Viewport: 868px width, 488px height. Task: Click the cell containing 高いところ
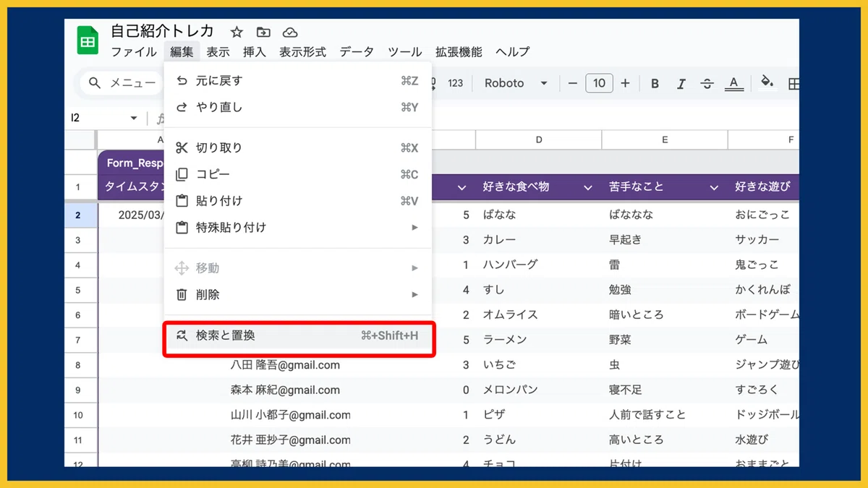[665, 440]
